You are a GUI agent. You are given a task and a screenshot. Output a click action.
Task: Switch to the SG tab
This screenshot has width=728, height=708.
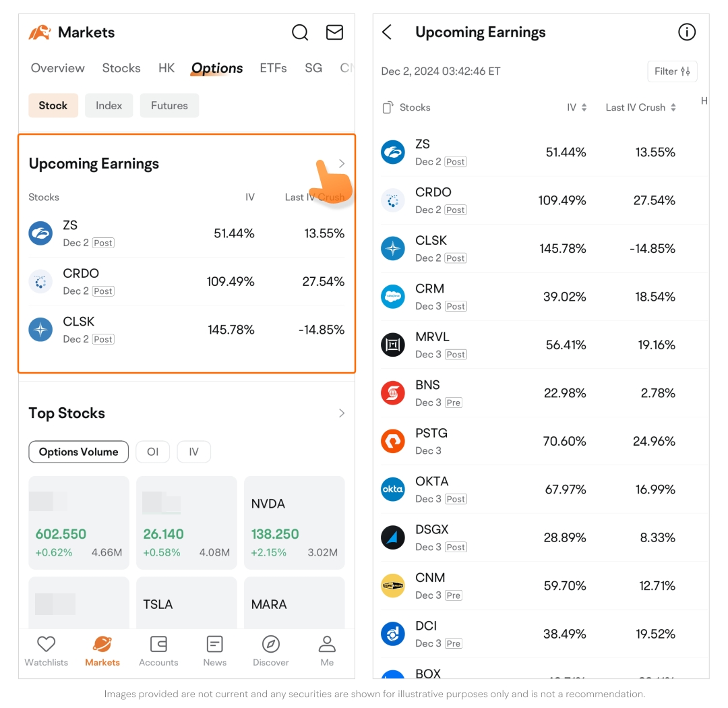[x=313, y=68]
